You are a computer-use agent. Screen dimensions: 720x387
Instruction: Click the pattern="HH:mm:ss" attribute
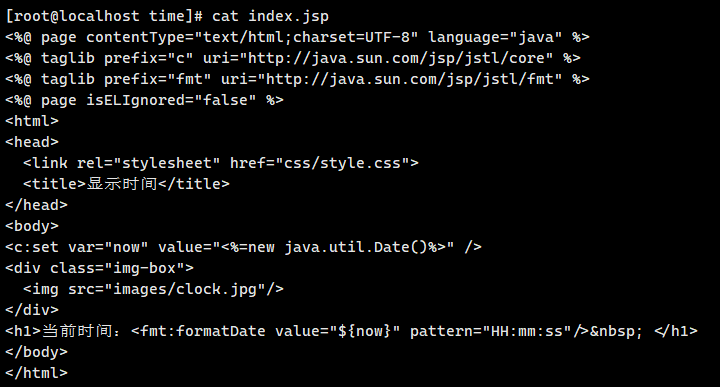(490, 331)
